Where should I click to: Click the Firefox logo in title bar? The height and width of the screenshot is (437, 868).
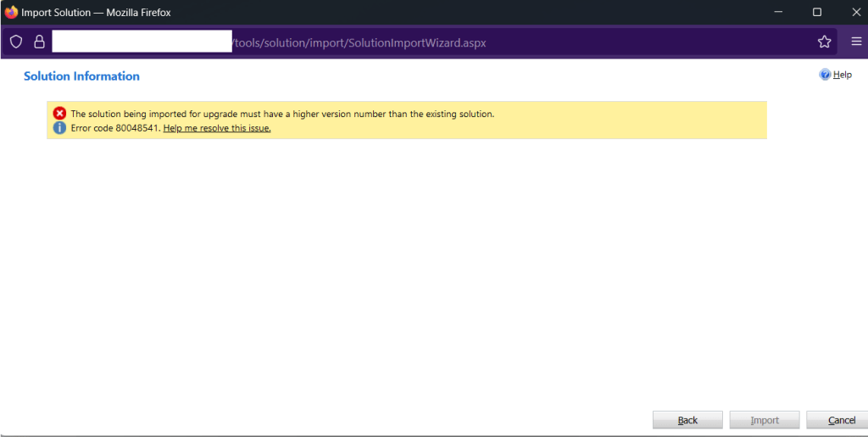[11, 12]
